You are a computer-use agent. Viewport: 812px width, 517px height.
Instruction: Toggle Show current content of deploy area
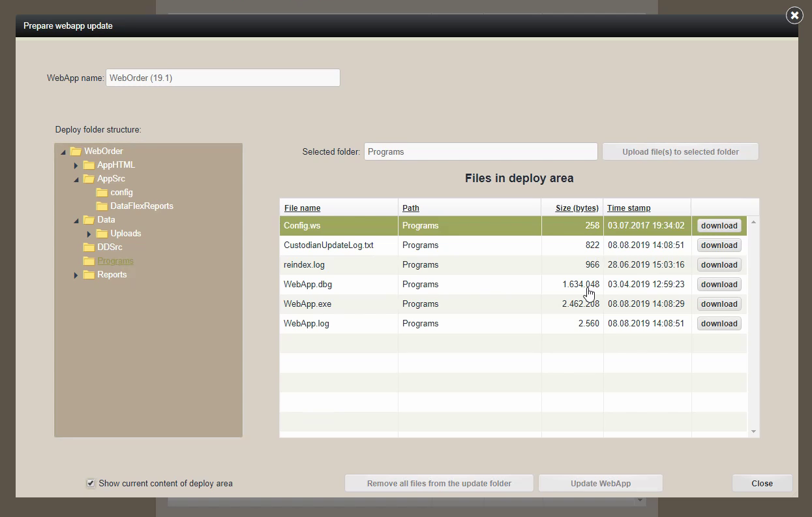(91, 484)
